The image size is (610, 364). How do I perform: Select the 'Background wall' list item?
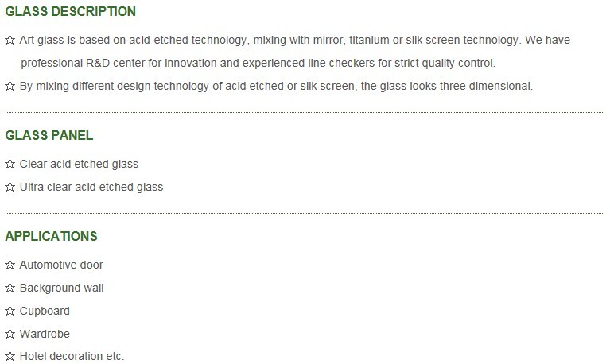click(x=61, y=288)
